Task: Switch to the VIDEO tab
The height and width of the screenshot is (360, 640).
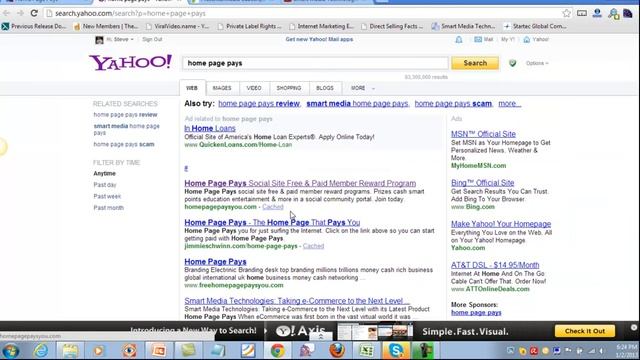Action: (x=254, y=88)
